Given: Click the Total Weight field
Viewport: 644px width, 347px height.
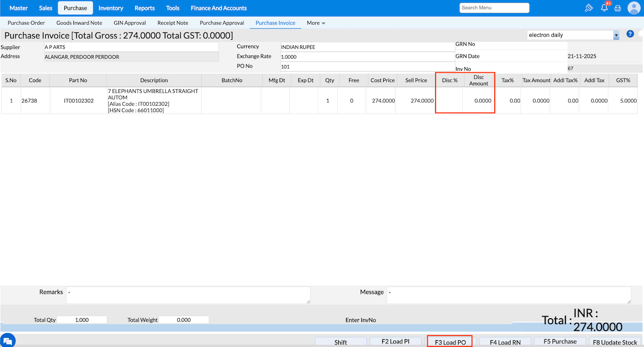Looking at the screenshot, I should pyautogui.click(x=184, y=320).
